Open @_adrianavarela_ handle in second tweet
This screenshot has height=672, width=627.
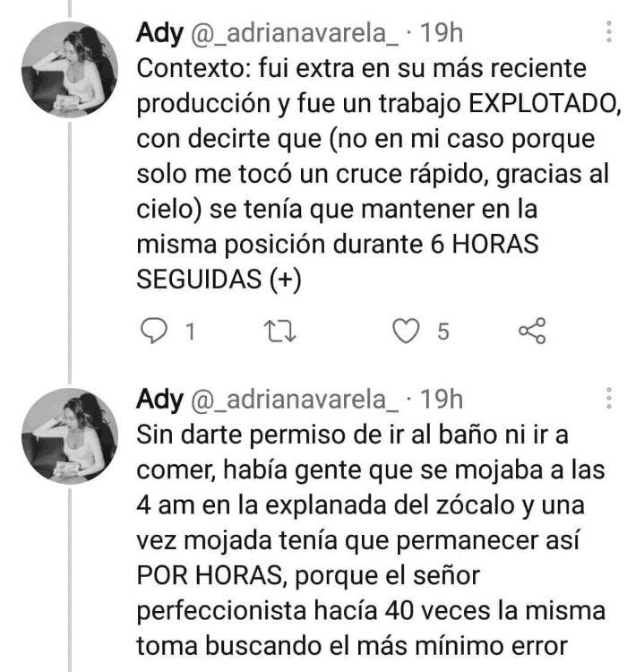coord(295,400)
